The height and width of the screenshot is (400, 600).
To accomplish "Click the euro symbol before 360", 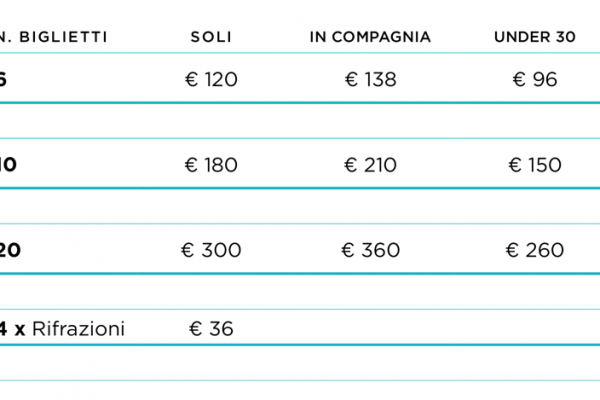I will (347, 250).
